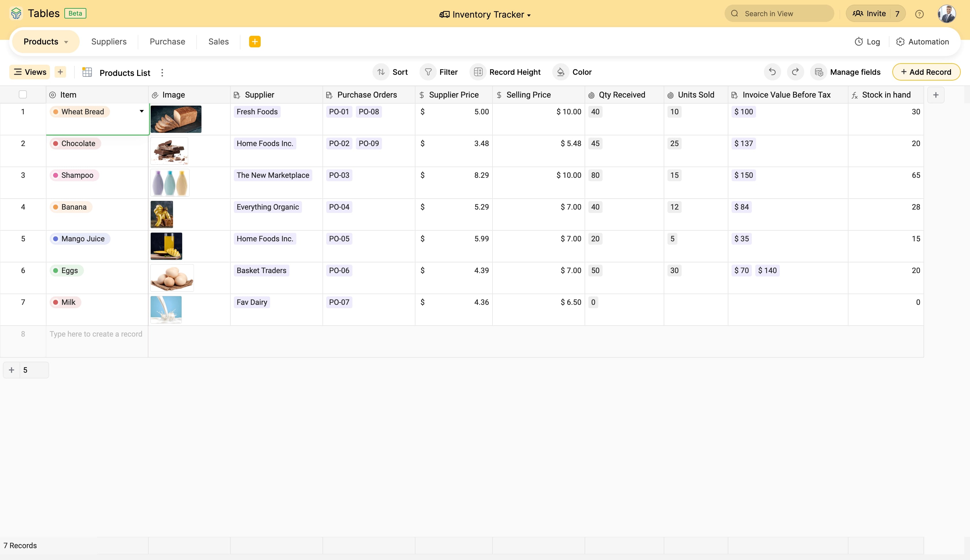Click the Fav Dairy supplier chip
The width and height of the screenshot is (970, 560).
tap(251, 302)
